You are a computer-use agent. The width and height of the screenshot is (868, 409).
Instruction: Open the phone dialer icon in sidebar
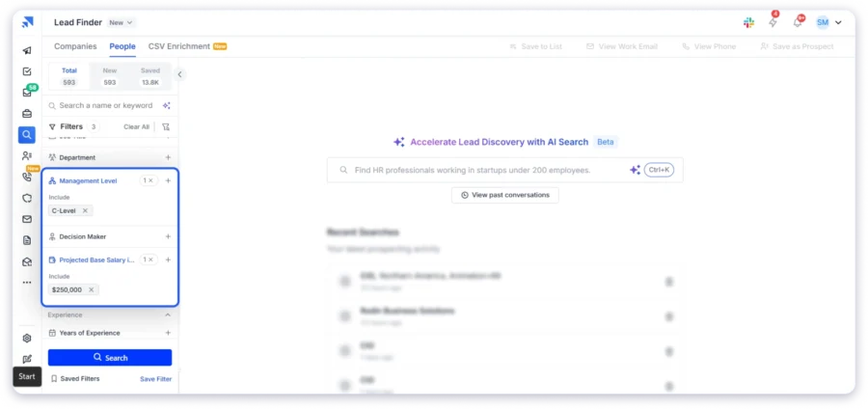(27, 177)
